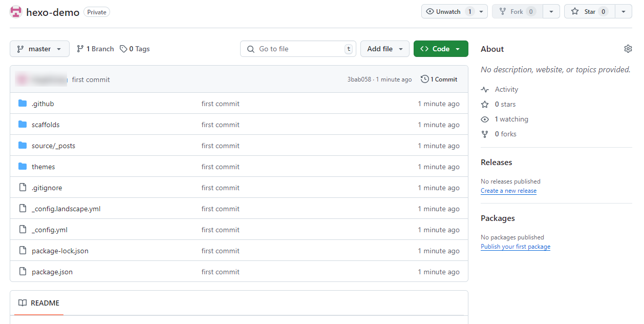Open the package.json file name
644x324 pixels.
pos(52,272)
